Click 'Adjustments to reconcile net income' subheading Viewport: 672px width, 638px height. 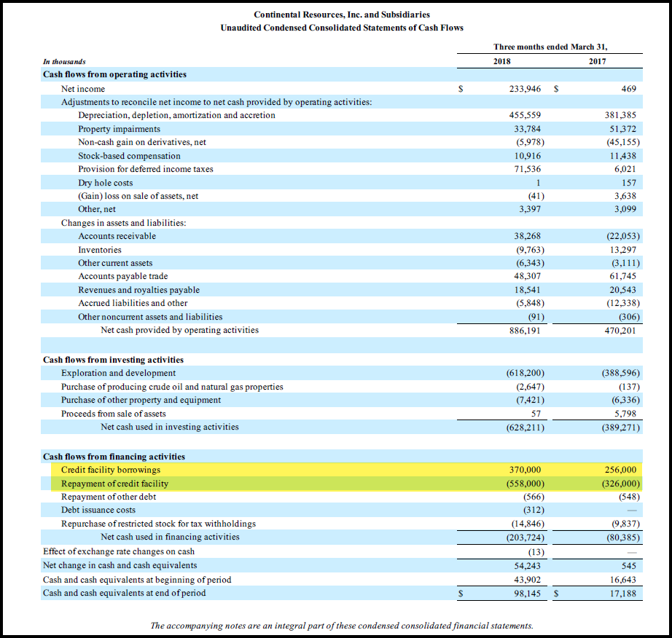pos(216,102)
